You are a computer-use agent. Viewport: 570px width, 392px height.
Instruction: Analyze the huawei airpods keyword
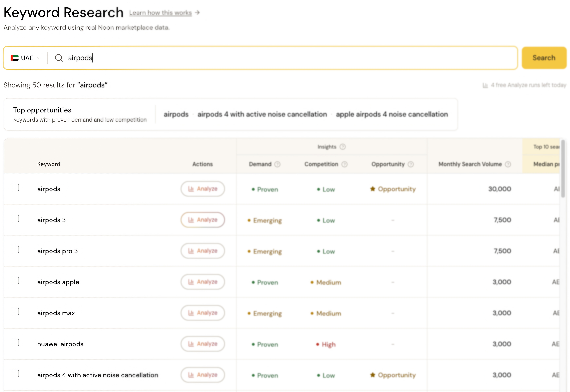coord(203,344)
